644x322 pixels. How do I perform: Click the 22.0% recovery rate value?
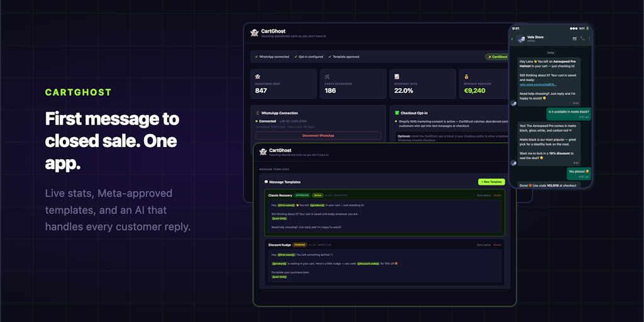(x=404, y=91)
